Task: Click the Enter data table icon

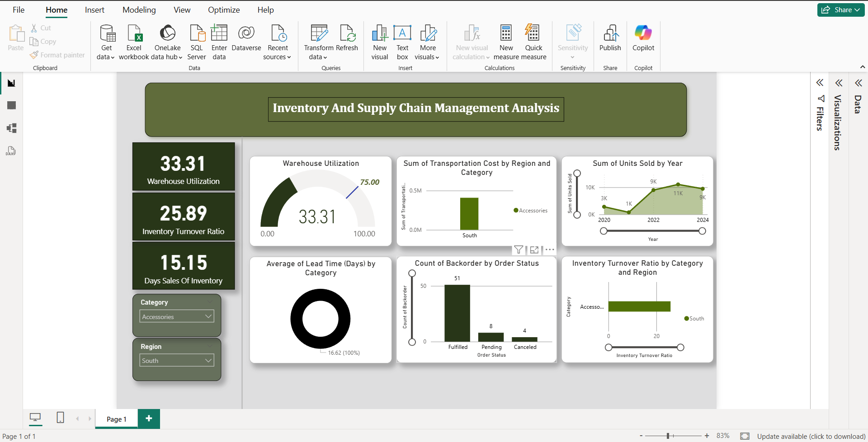Action: [x=219, y=33]
